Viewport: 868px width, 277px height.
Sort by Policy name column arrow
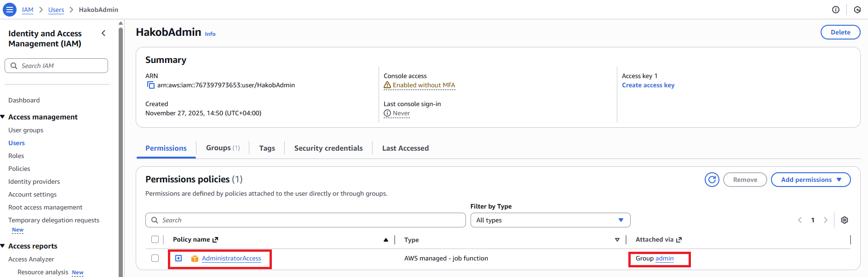[x=385, y=240]
